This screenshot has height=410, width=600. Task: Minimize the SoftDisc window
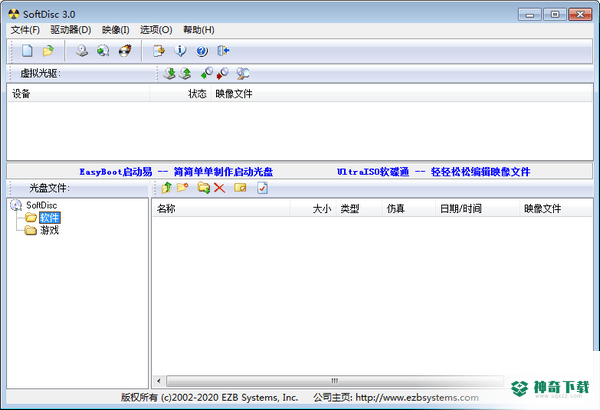point(530,15)
